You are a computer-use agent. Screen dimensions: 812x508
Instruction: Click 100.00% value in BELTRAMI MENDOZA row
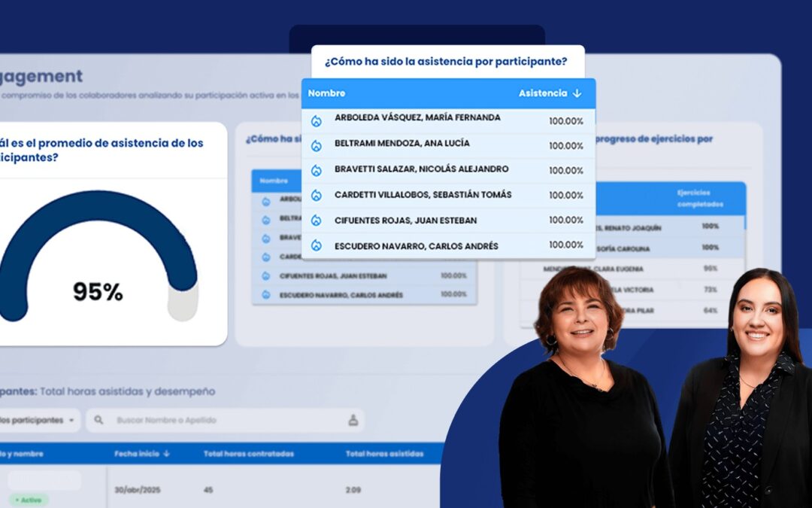click(x=566, y=146)
